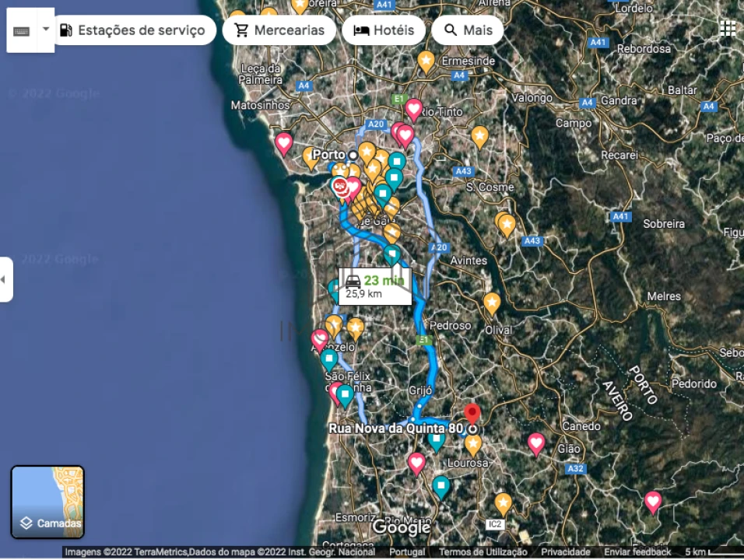This screenshot has width=744, height=560.
Task: Open the Google apps grid icon
Action: point(728,29)
